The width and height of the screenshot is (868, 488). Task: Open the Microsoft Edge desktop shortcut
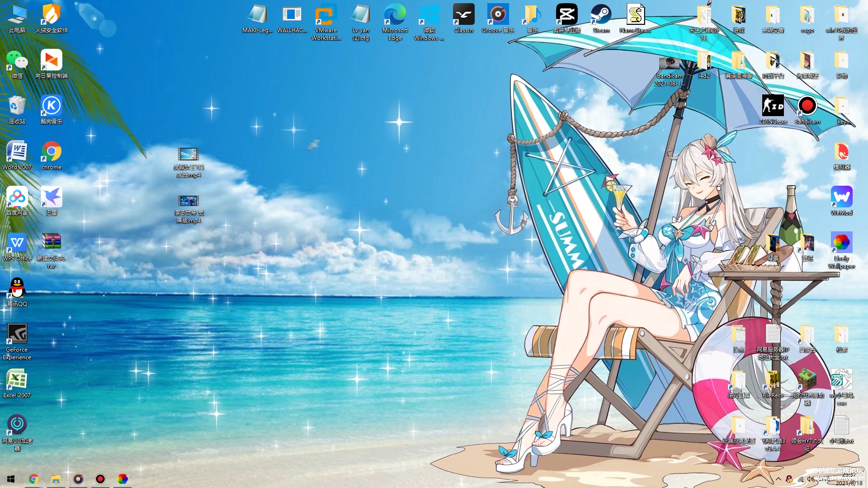(395, 18)
